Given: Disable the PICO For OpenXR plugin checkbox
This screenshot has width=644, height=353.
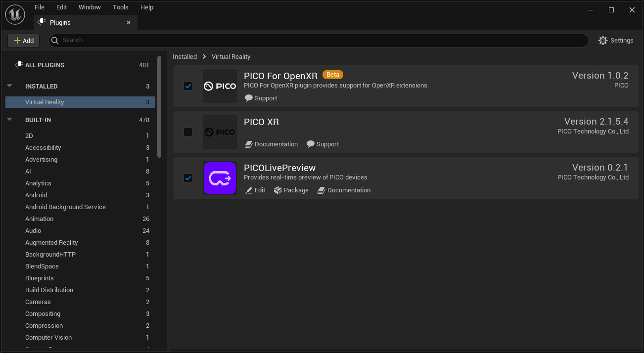Looking at the screenshot, I should pyautogui.click(x=188, y=86).
